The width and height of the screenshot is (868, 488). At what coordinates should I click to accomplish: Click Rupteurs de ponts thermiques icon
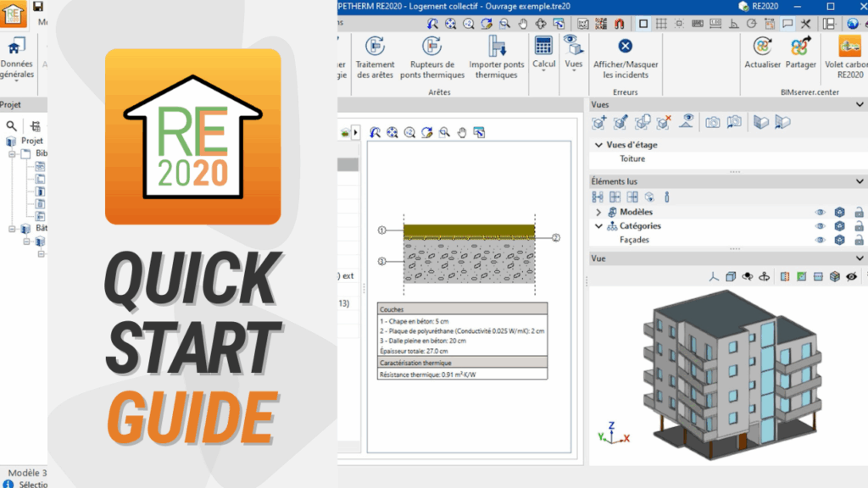point(432,47)
